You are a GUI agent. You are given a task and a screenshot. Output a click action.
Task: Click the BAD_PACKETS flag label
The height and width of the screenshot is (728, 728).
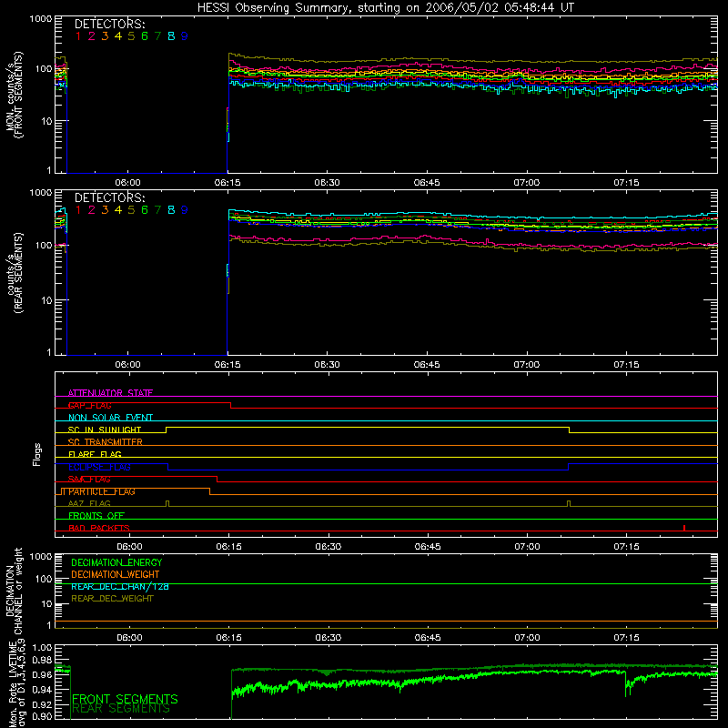99,528
